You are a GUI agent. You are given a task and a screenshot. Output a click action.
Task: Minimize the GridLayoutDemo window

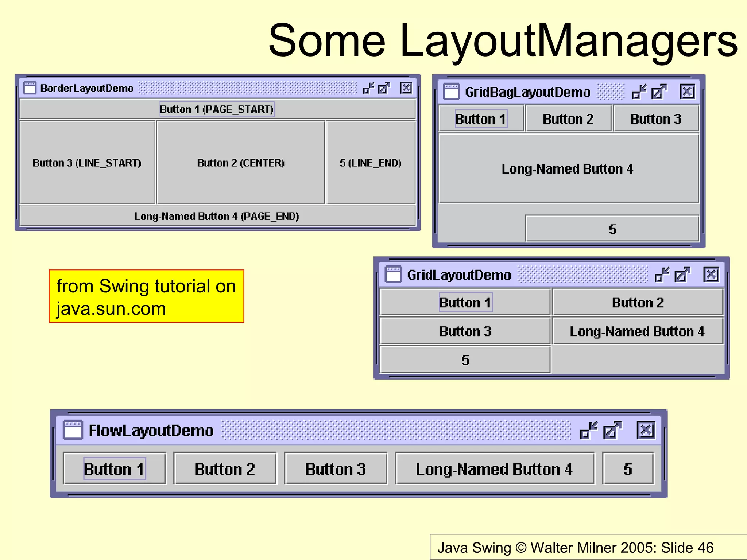point(662,274)
